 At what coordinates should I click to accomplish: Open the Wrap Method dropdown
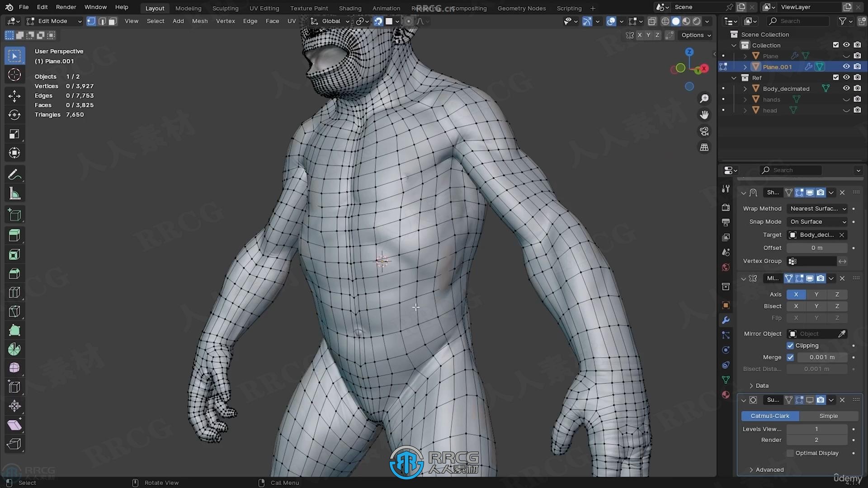pyautogui.click(x=817, y=209)
